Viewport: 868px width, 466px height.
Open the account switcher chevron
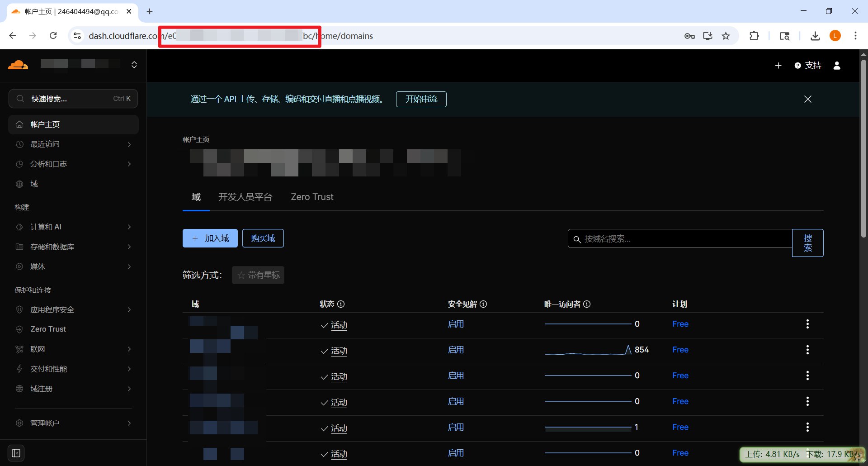pyautogui.click(x=134, y=65)
